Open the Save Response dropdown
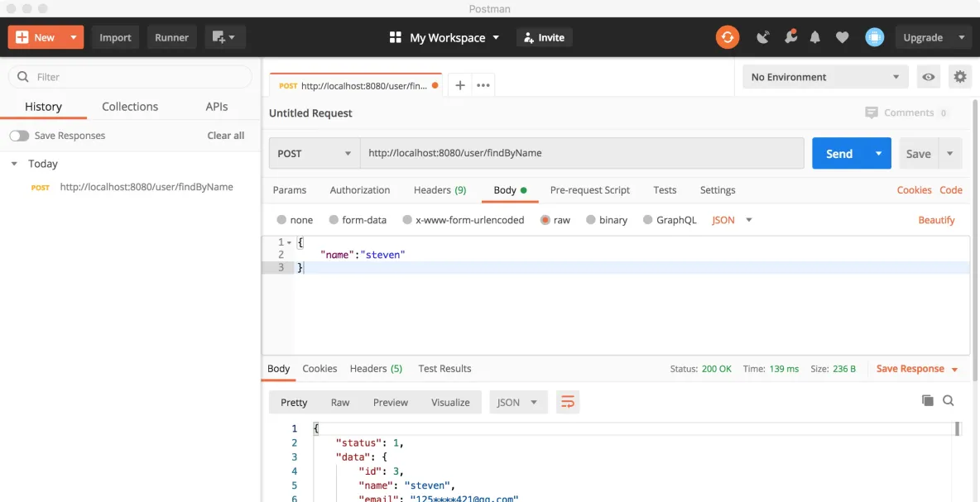Viewport: 980px width, 502px height. tap(917, 369)
